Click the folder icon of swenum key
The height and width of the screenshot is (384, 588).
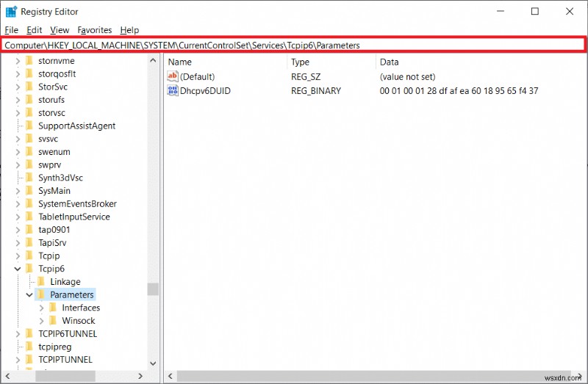tap(29, 152)
